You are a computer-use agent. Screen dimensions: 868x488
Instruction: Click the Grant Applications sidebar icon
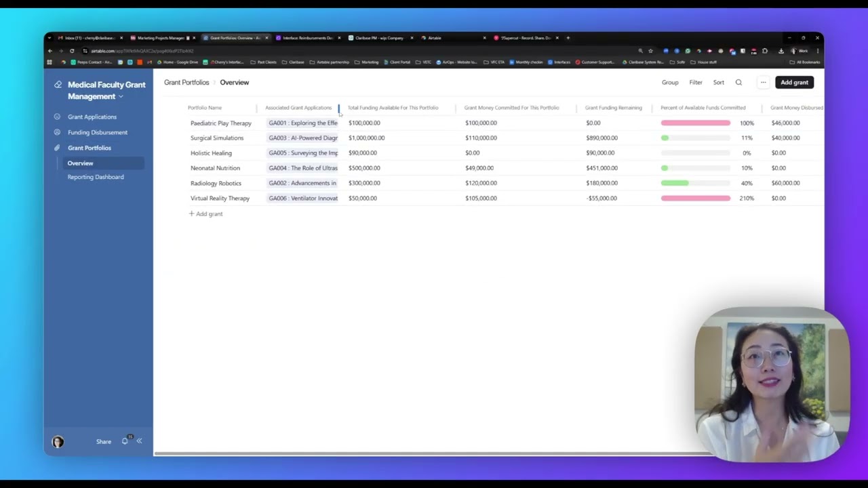point(57,117)
